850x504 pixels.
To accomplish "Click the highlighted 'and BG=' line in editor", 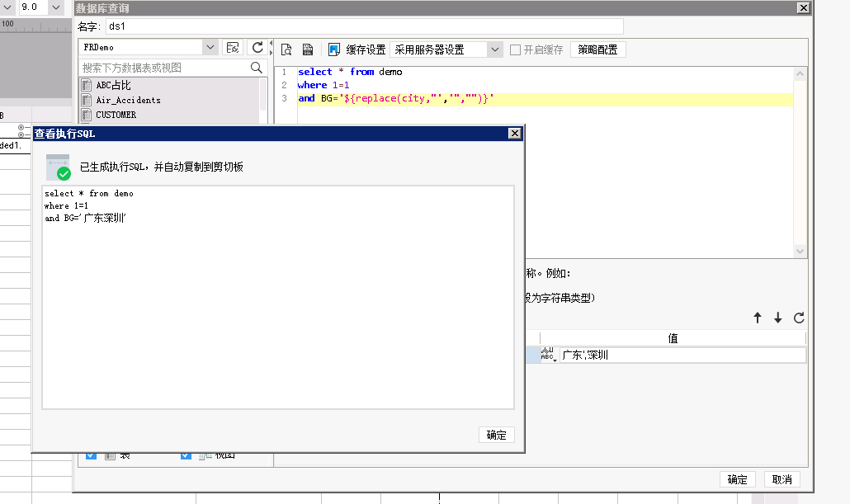I will [545, 99].
